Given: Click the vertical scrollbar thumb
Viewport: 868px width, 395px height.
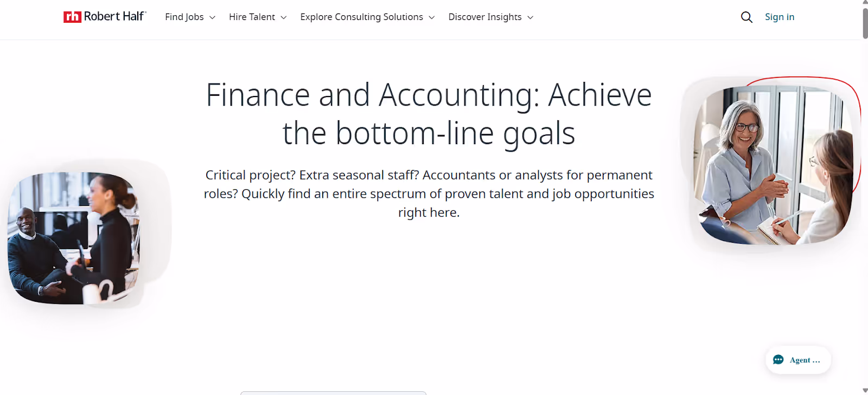Looking at the screenshot, I should [x=865, y=23].
